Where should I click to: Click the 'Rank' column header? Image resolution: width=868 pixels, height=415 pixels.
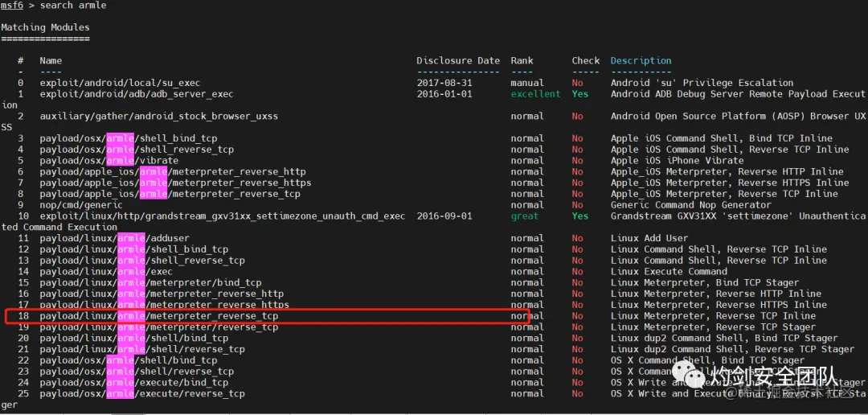point(522,60)
